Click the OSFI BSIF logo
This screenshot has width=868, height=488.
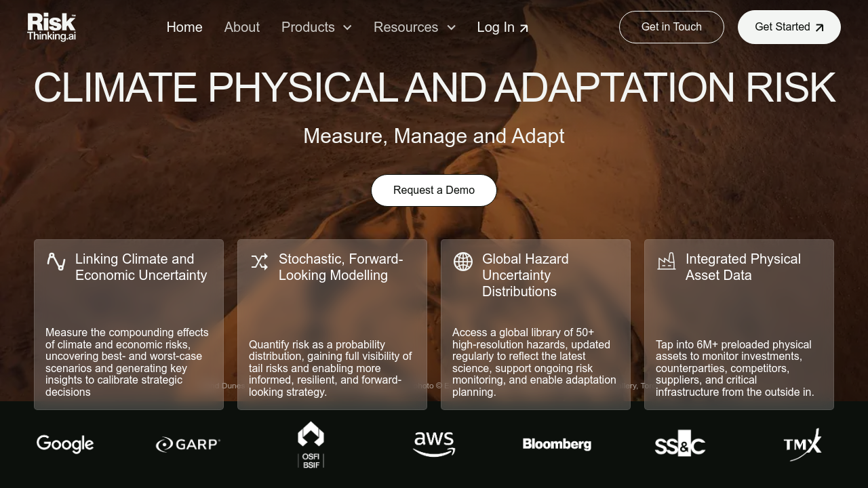coord(311,445)
